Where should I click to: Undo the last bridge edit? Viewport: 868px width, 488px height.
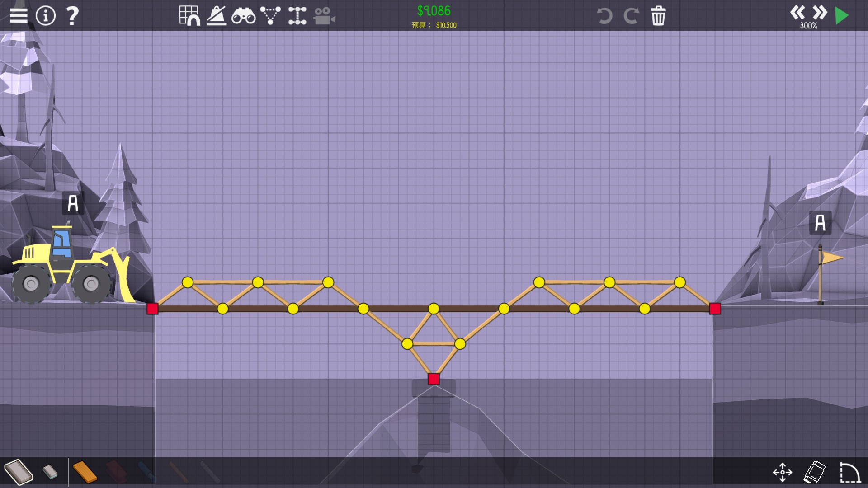604,16
